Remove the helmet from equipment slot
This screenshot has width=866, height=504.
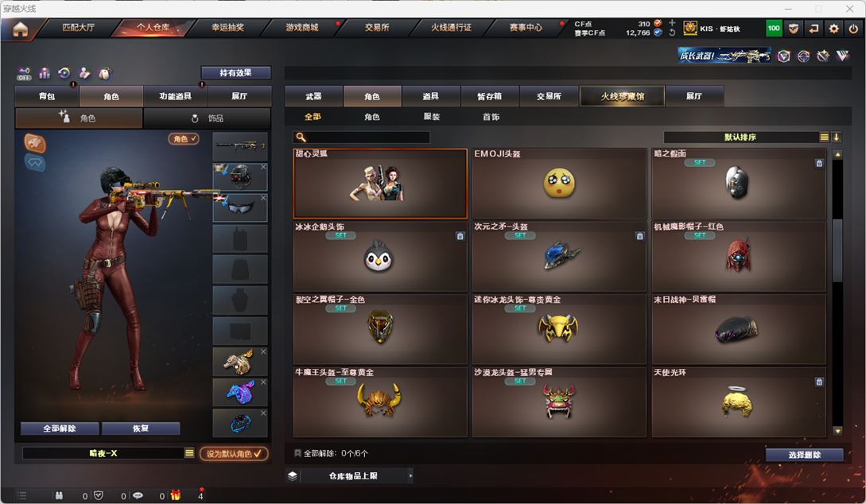tap(263, 167)
